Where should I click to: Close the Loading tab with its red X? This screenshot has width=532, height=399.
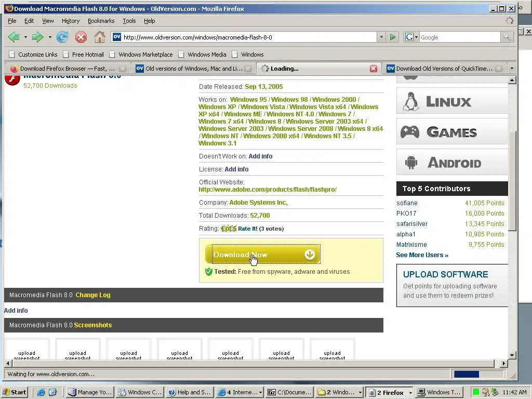coord(373,69)
